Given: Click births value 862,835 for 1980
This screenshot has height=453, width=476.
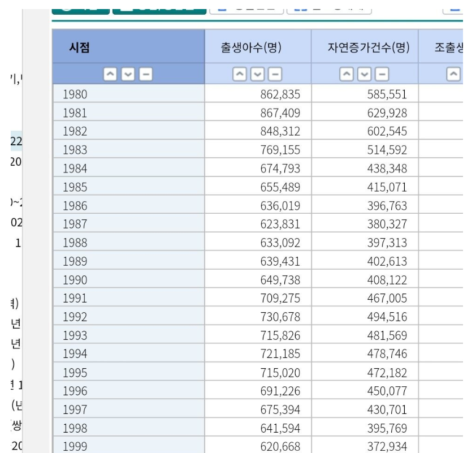Looking at the screenshot, I should point(280,94).
